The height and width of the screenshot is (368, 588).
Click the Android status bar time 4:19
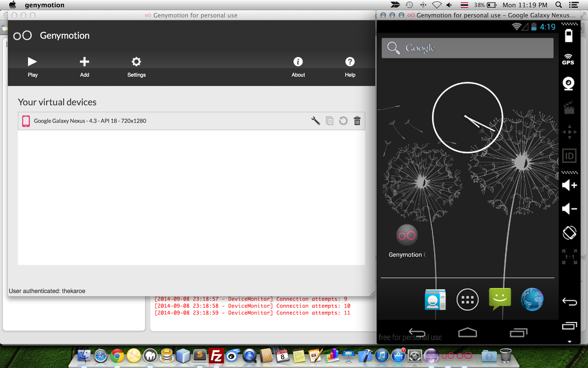click(x=547, y=27)
